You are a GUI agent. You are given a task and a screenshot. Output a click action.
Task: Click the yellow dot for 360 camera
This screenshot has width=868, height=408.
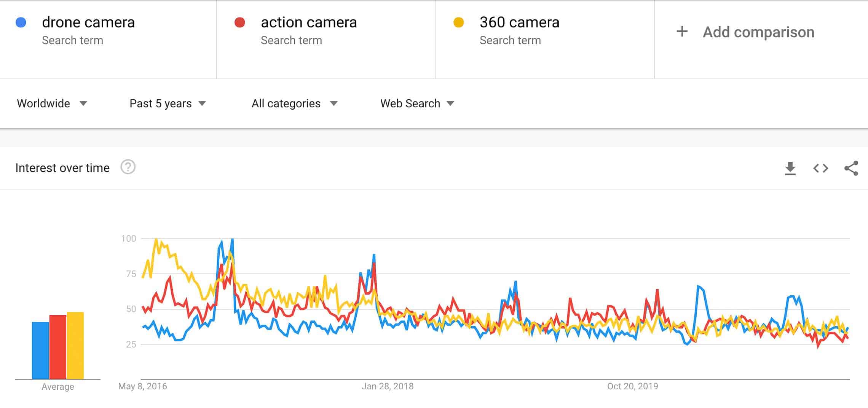click(x=459, y=22)
